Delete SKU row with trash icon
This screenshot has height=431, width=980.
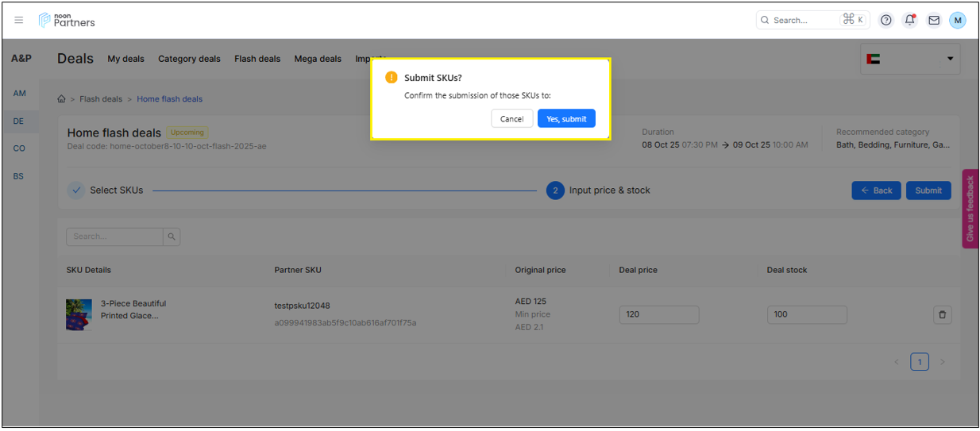pyautogui.click(x=942, y=315)
